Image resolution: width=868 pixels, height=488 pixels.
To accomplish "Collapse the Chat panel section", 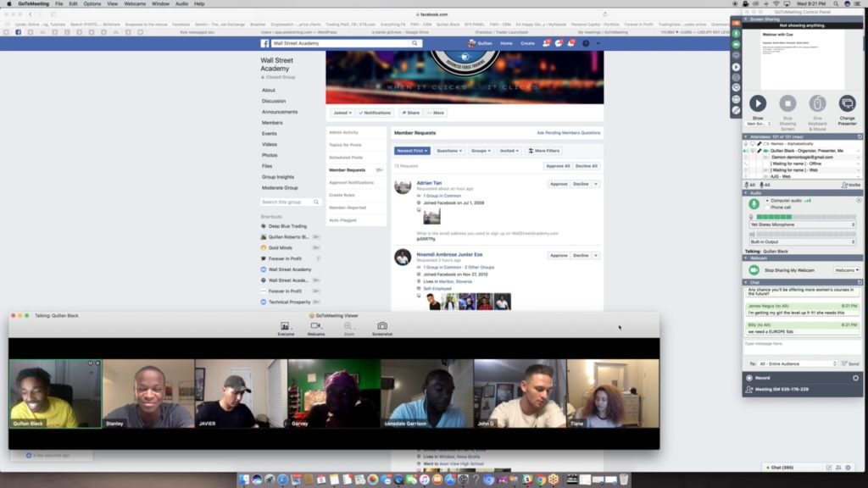I will click(x=746, y=282).
